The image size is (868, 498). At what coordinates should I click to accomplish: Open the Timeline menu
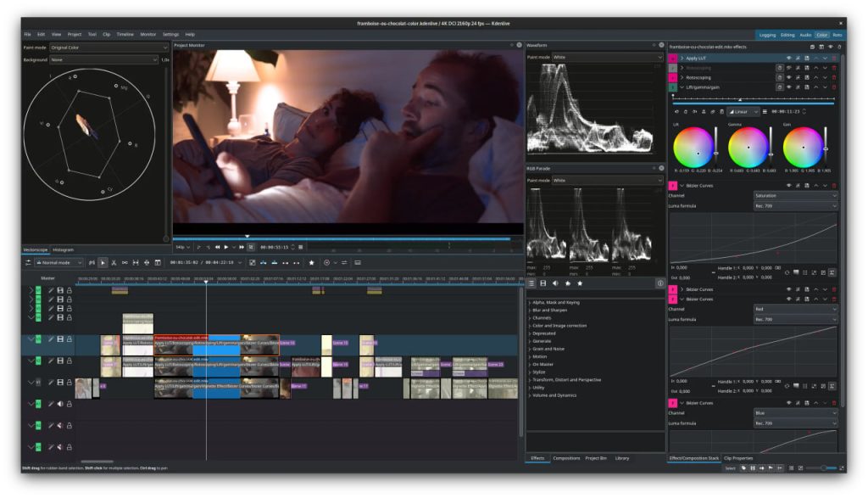tap(125, 34)
